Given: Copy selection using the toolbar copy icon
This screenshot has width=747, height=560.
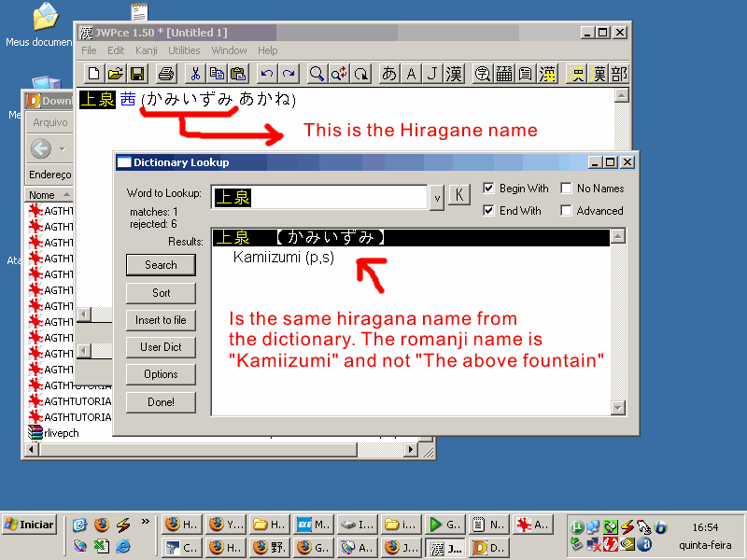Looking at the screenshot, I should [217, 74].
